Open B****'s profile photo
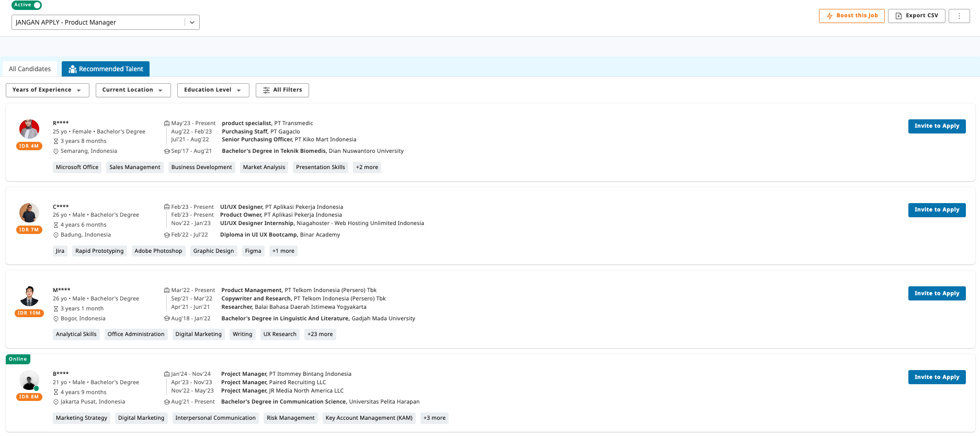 click(x=29, y=380)
